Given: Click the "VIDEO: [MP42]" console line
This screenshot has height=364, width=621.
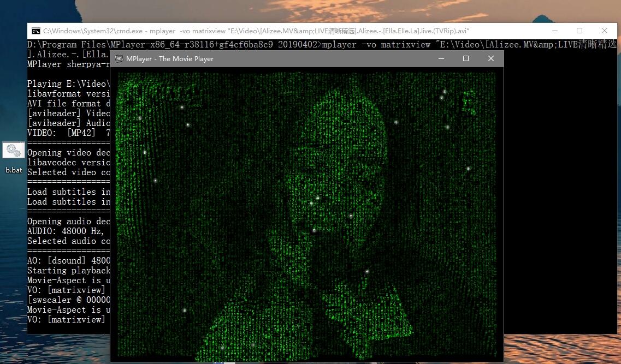Looking at the screenshot, I should coord(68,133).
